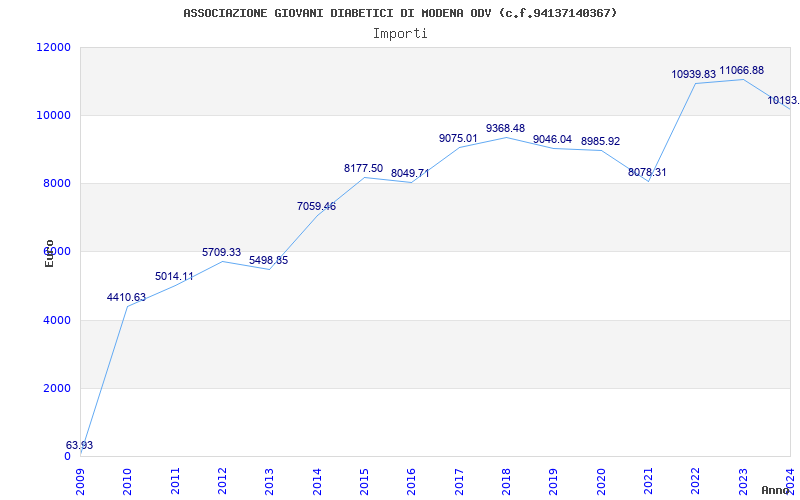Select the data label 8177.50
This screenshot has height=500, width=800.
click(x=363, y=168)
